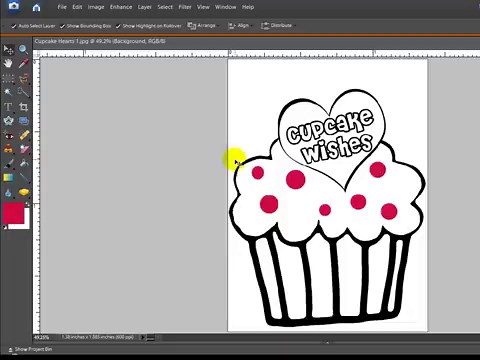Select the Rectangular Marquee tool
The width and height of the screenshot is (480, 360).
pos(8,79)
